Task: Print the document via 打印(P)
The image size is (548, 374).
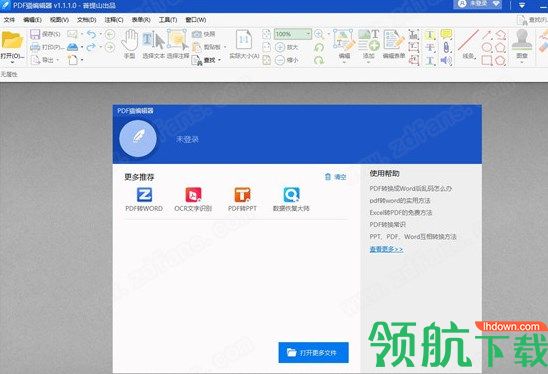Action: click(x=46, y=47)
